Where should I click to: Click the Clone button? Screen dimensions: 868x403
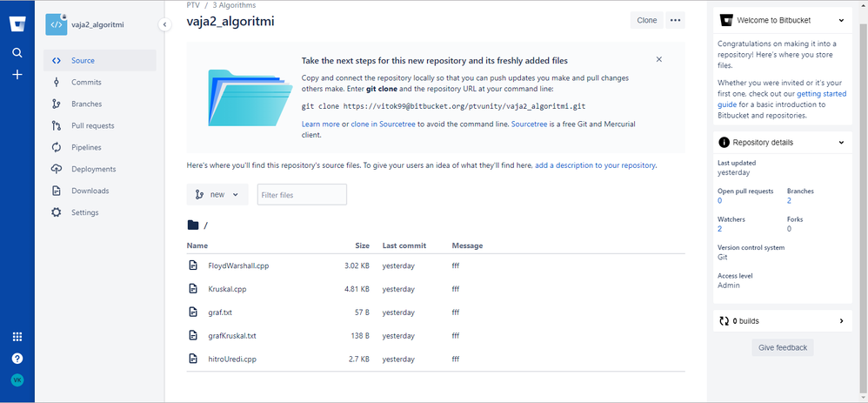click(646, 20)
